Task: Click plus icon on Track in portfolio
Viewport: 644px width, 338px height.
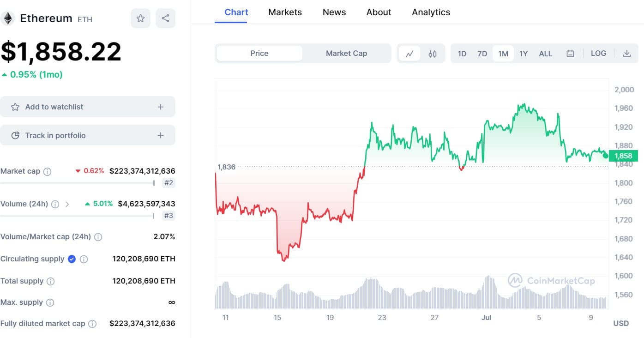Action: tap(161, 135)
